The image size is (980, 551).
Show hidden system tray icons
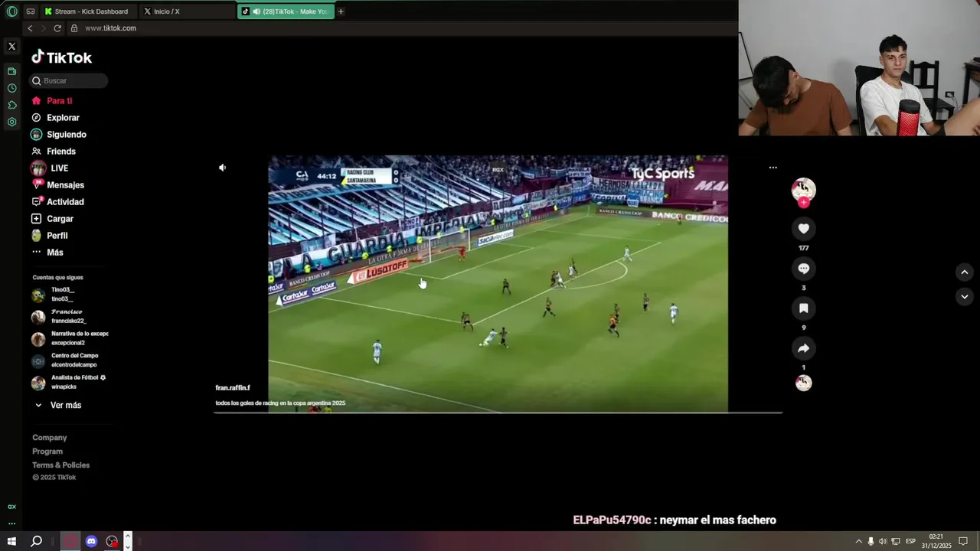click(x=858, y=541)
